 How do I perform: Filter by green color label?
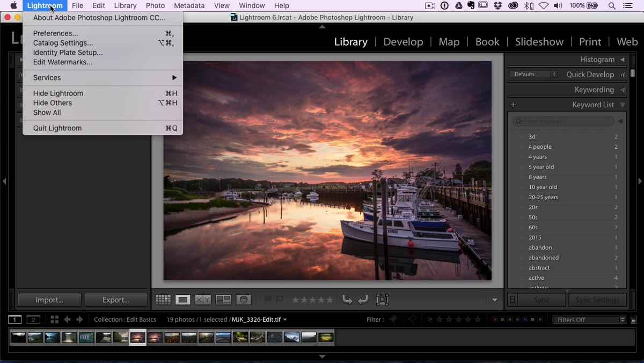(x=509, y=320)
